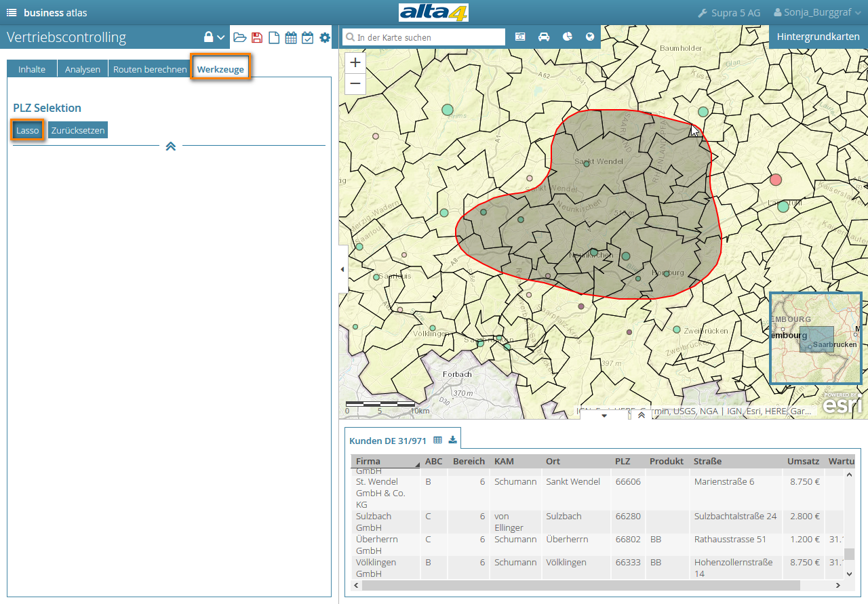The image size is (868, 604).
Task: Switch to the Inhalte tab
Action: tap(32, 69)
